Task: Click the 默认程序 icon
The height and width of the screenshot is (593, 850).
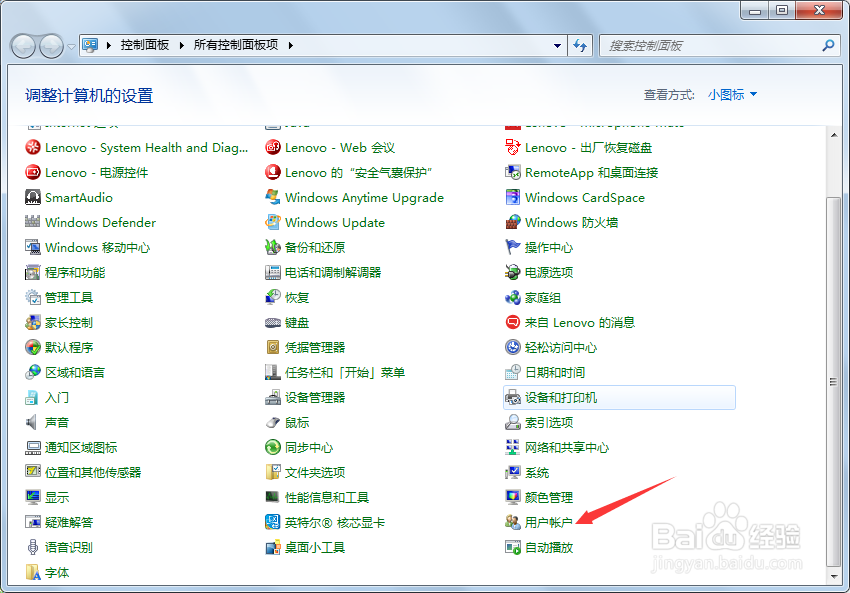Action: tap(33, 347)
